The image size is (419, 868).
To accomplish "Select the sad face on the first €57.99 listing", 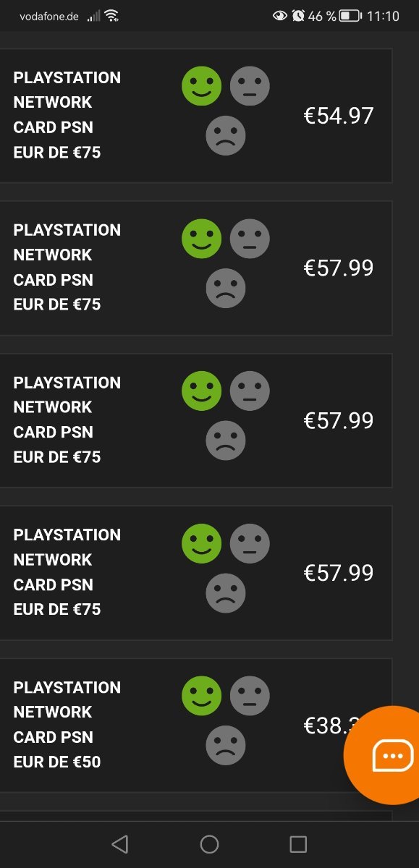I will pos(226,288).
